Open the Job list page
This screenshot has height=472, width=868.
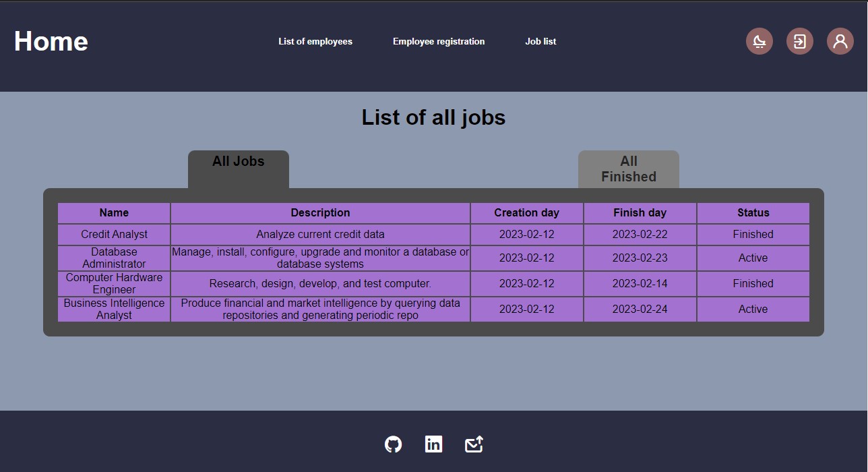pyautogui.click(x=540, y=41)
